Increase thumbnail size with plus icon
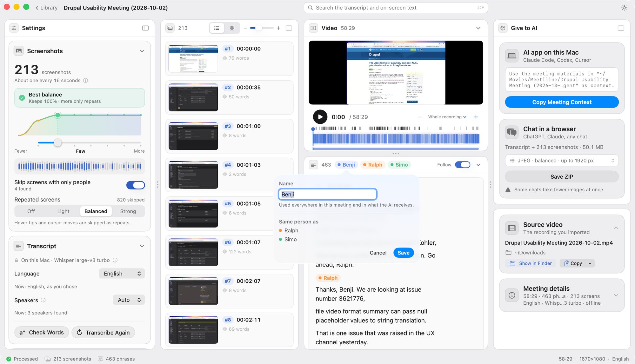Viewport: 635px width, 364px height. click(x=278, y=28)
